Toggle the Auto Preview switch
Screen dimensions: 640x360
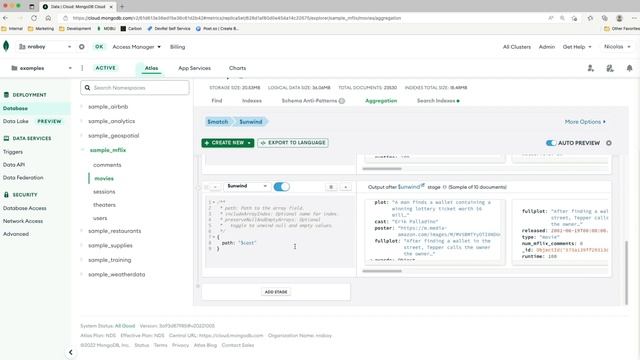click(551, 143)
